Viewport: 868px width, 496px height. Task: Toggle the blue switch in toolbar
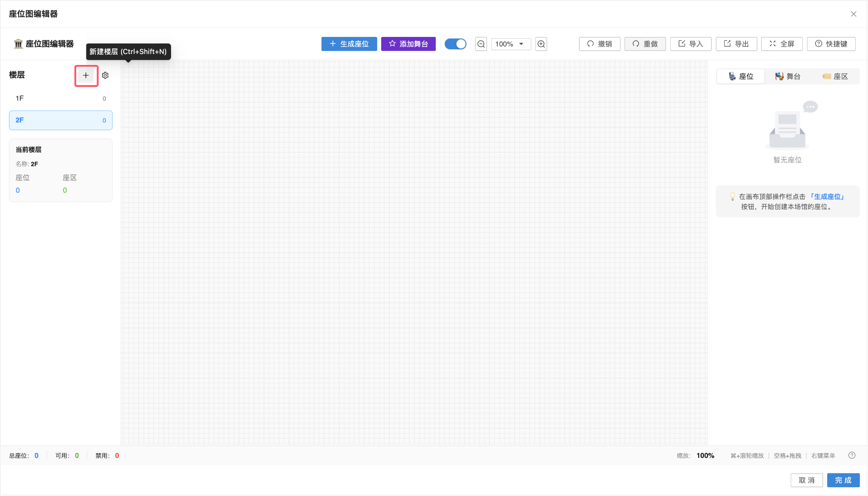[455, 44]
